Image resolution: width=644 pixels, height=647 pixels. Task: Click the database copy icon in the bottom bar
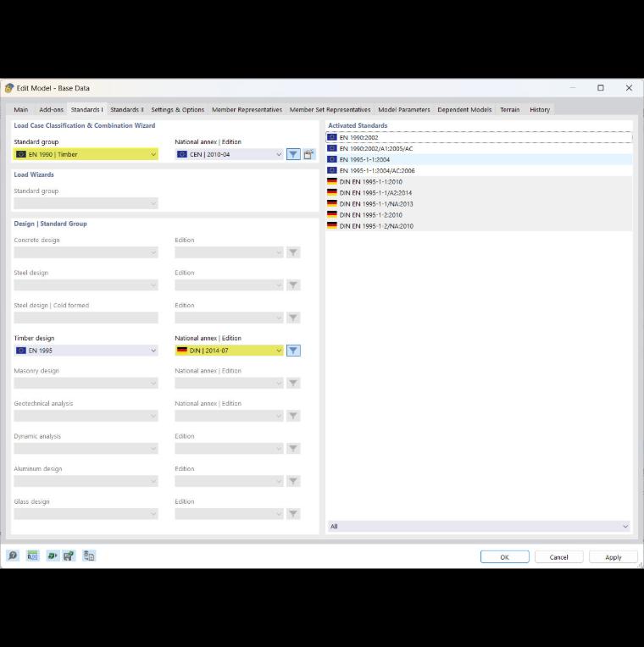pyautogui.click(x=89, y=556)
